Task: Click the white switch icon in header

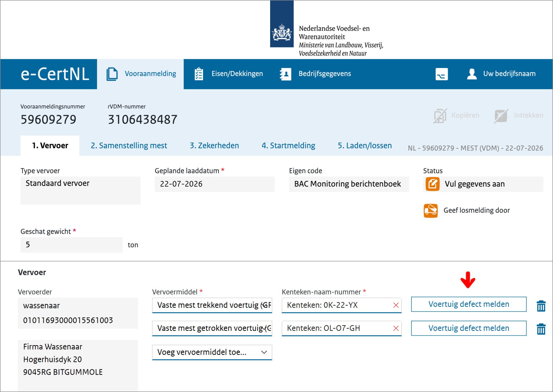Action: (442, 74)
